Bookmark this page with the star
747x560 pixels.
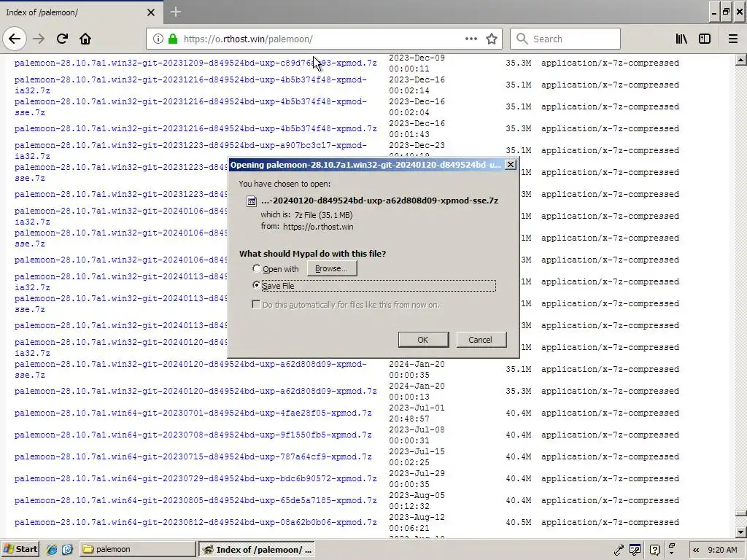coord(492,39)
